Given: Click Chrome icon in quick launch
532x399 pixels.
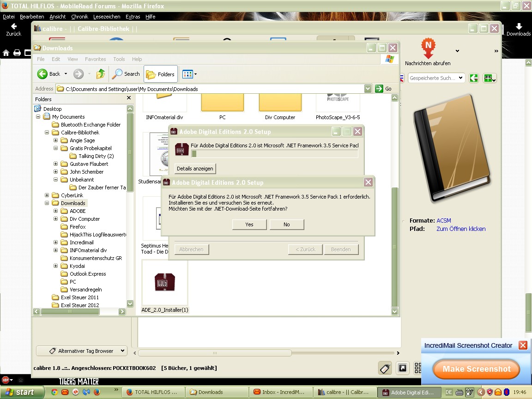Looking at the screenshot, I should tap(54, 392).
